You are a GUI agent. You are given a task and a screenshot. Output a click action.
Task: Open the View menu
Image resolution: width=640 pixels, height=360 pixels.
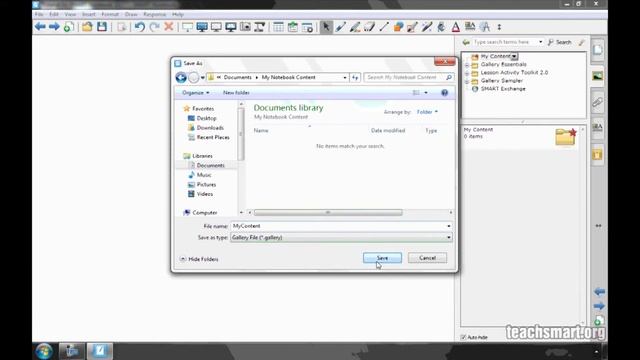[x=70, y=14]
